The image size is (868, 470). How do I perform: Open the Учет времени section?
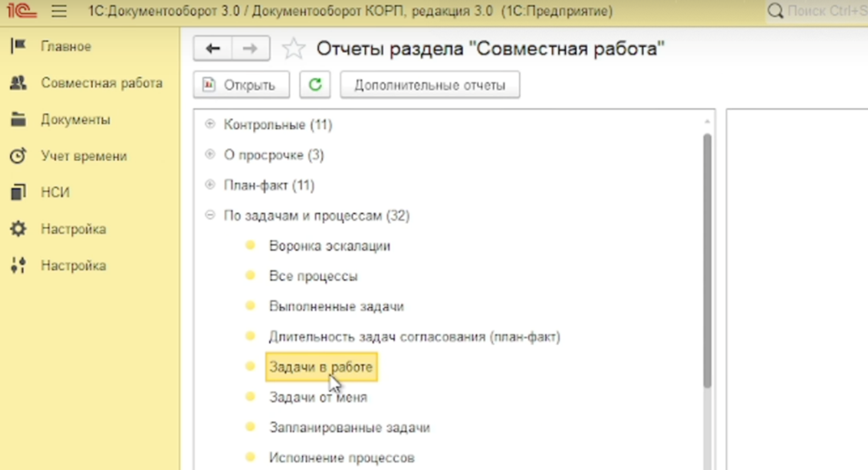pyautogui.click(x=84, y=156)
